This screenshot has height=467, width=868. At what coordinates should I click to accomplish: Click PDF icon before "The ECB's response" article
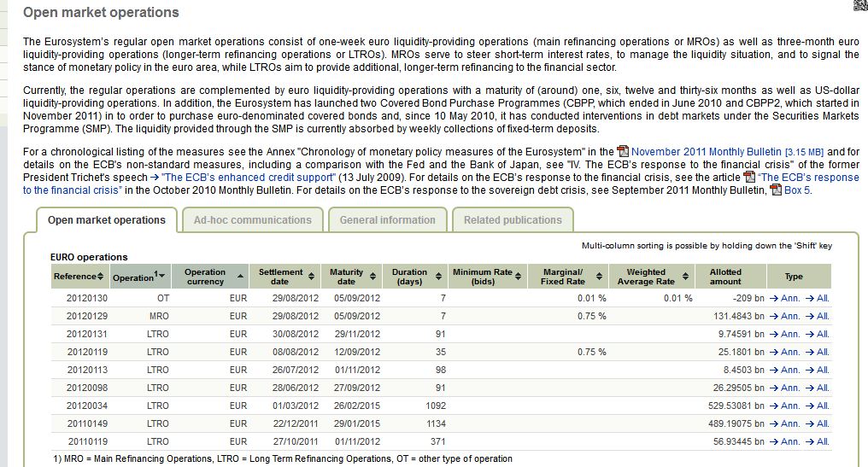click(749, 178)
